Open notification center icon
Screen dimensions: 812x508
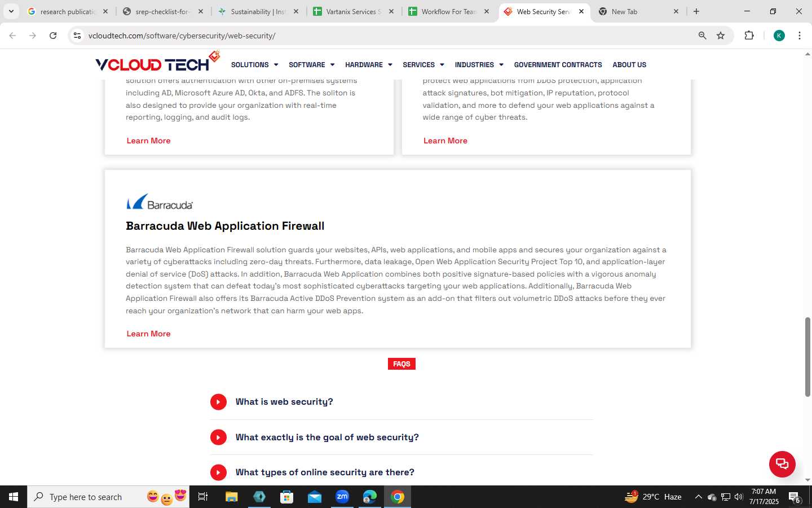(795, 497)
